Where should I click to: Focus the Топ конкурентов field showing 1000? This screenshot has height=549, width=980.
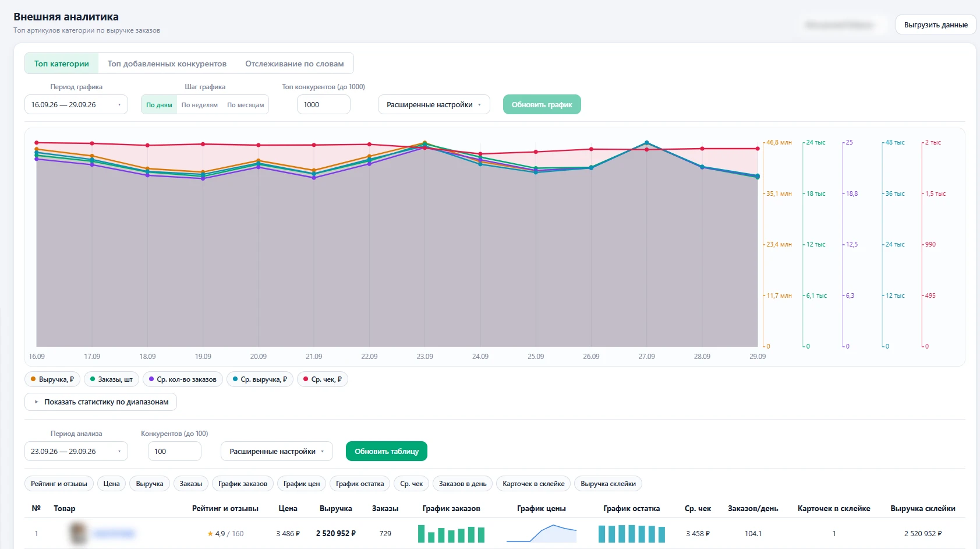pos(324,105)
